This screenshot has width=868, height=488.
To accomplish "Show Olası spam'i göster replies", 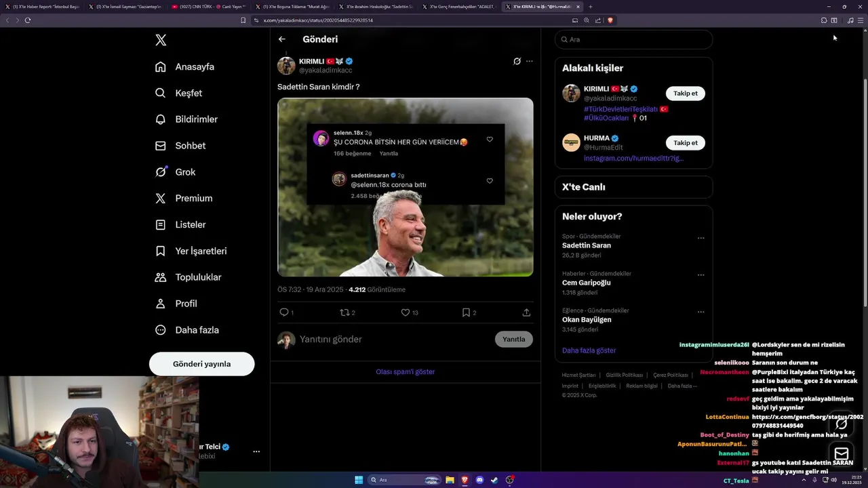I will 406,371.
